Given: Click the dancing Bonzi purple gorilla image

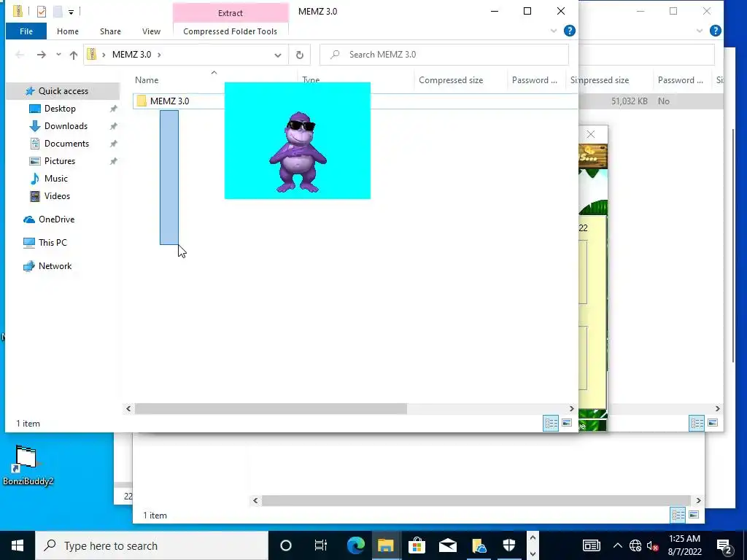Looking at the screenshot, I should click(298, 141).
